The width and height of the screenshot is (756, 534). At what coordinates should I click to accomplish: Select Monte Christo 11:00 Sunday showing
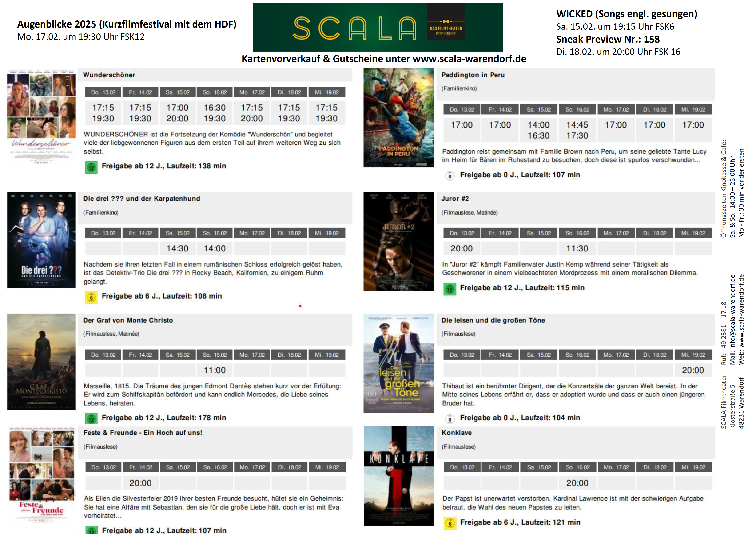click(215, 370)
